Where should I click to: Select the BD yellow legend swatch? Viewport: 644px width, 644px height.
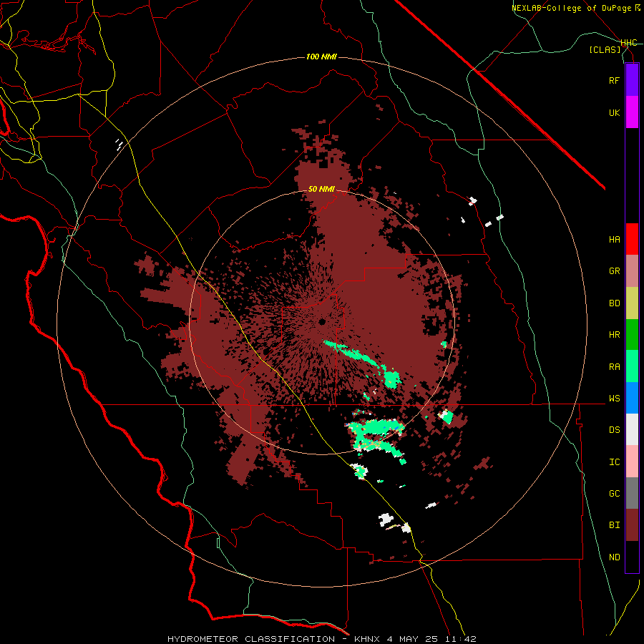pos(632,303)
